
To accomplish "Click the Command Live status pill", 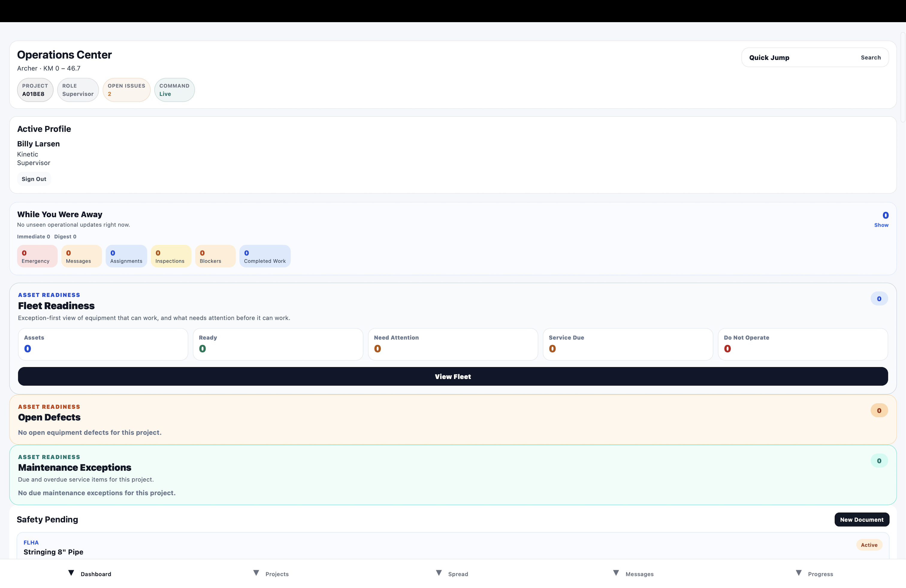I will (x=174, y=90).
